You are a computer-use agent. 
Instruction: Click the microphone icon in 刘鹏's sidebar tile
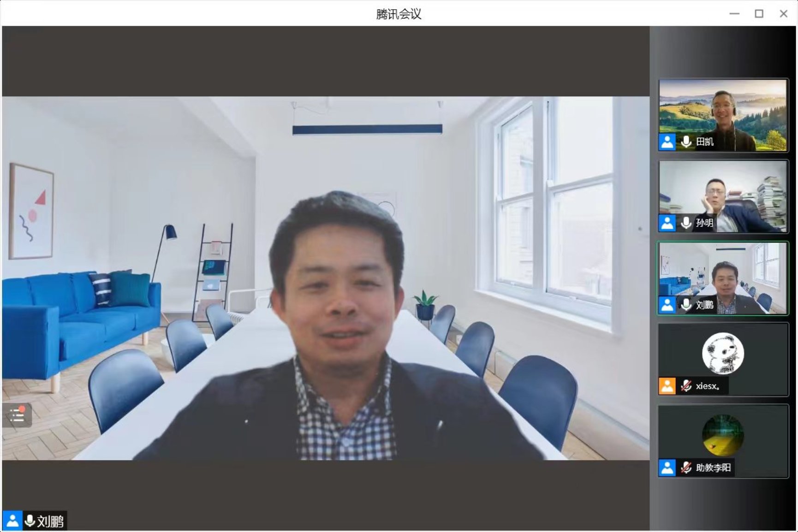tap(686, 305)
